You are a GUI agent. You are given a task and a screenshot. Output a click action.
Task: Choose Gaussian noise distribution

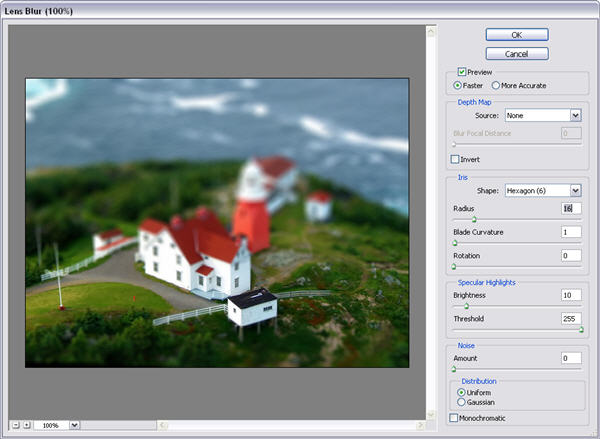point(460,402)
